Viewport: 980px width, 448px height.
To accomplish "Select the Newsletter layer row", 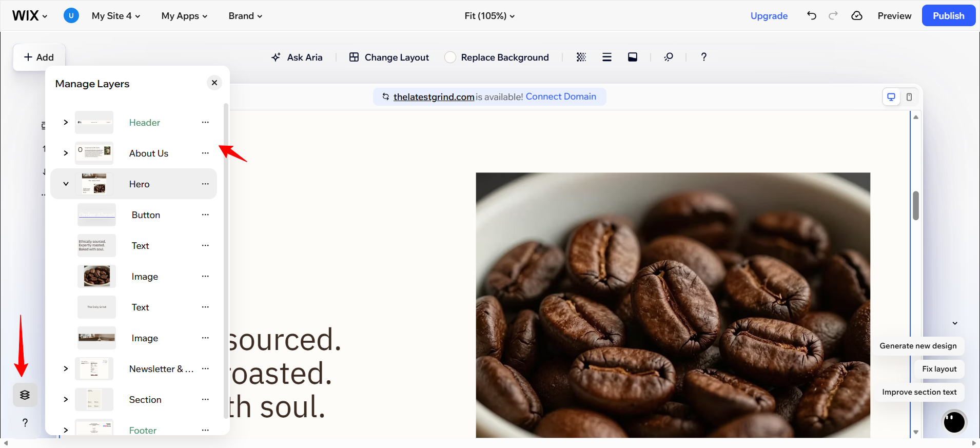I will [133, 368].
